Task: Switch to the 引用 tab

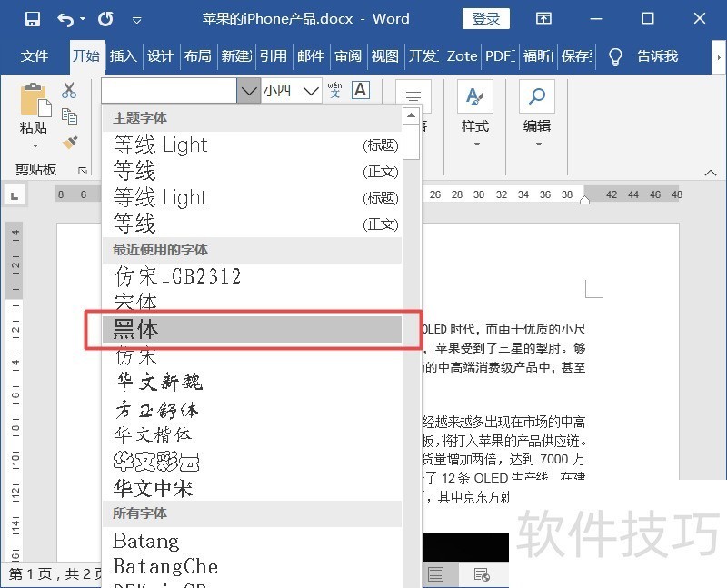Action: 274,56
